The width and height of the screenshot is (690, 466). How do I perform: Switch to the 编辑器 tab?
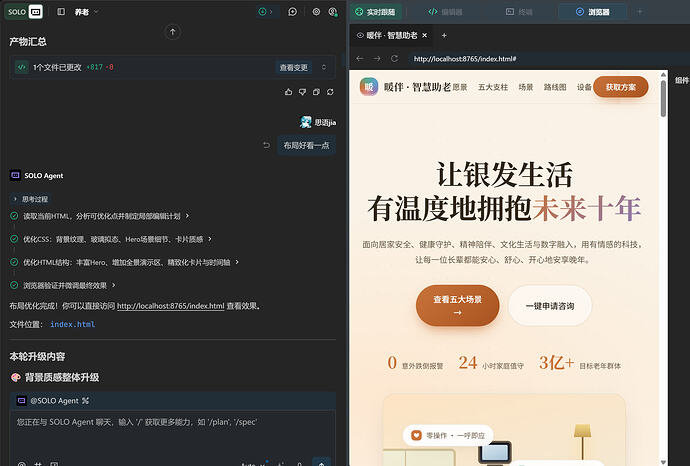tap(445, 12)
